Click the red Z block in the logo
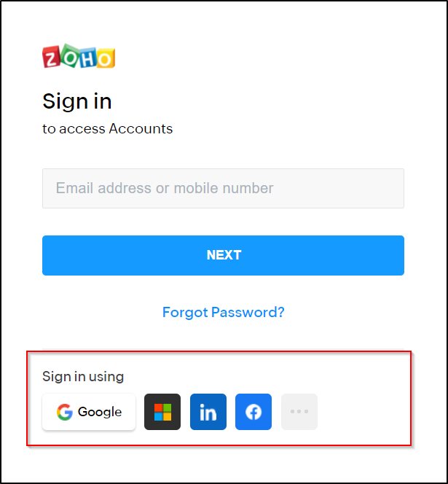This screenshot has width=448, height=484. (x=51, y=58)
